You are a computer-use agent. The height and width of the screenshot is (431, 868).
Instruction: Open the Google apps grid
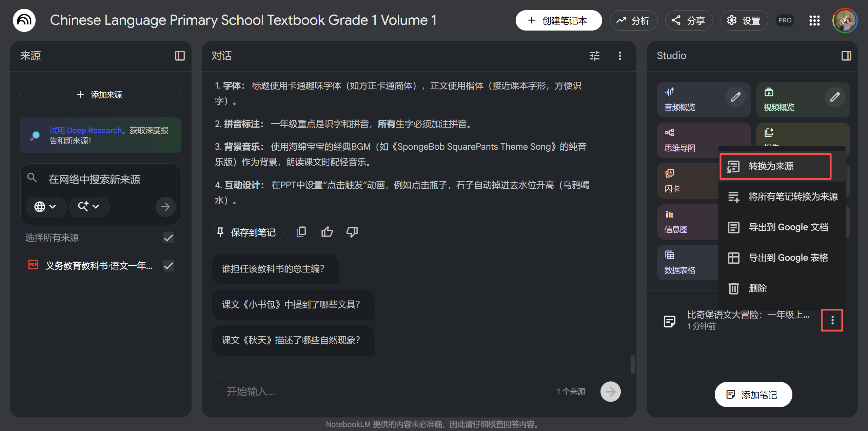(x=814, y=20)
